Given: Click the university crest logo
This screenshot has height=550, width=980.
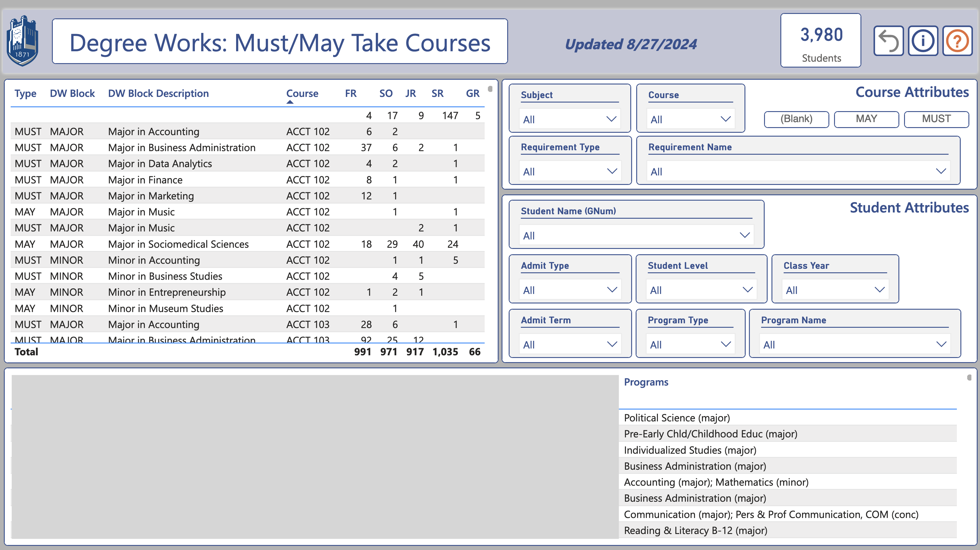Looking at the screenshot, I should coord(23,41).
